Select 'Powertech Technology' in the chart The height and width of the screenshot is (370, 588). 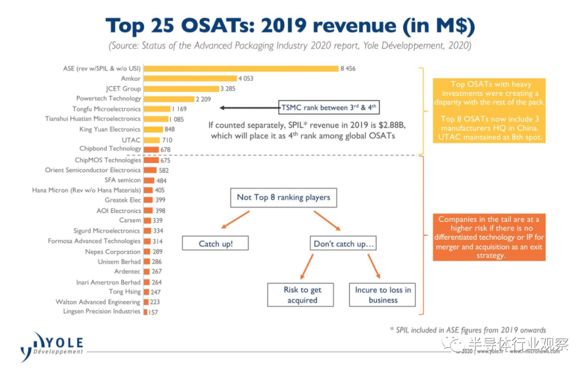click(109, 98)
